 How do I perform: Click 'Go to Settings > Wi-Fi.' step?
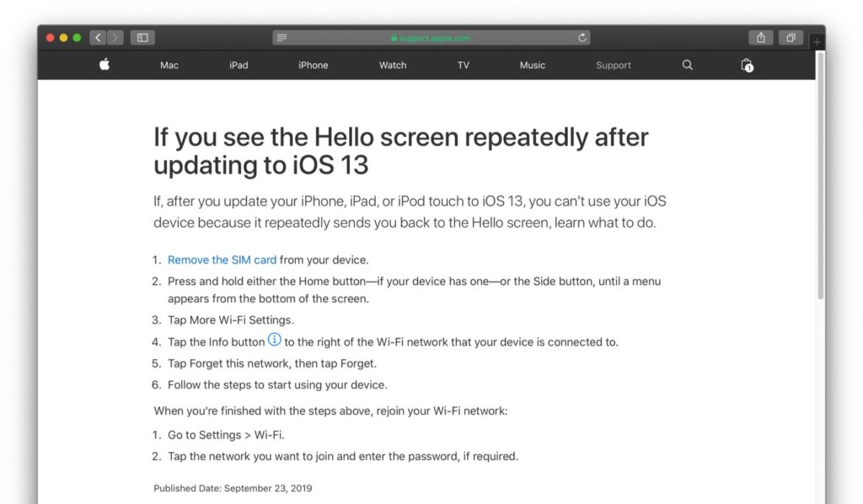pyautogui.click(x=226, y=435)
